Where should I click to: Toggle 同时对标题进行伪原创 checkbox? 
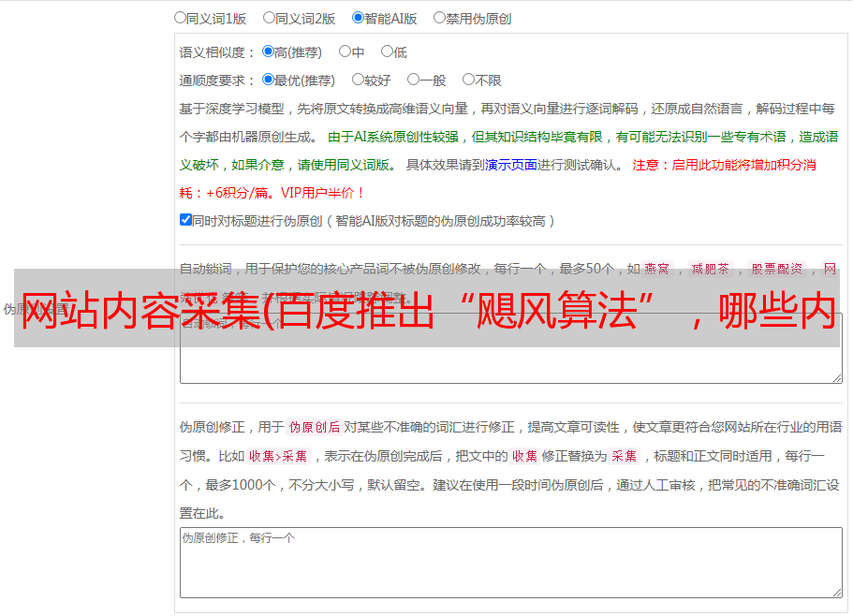(185, 220)
